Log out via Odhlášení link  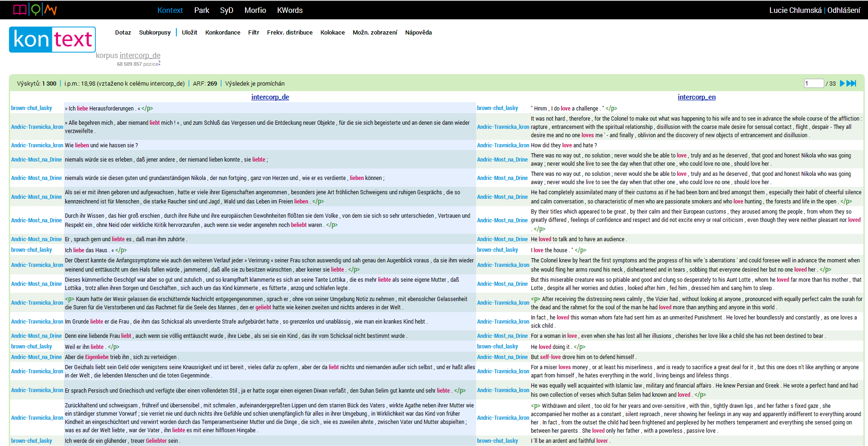click(x=844, y=10)
